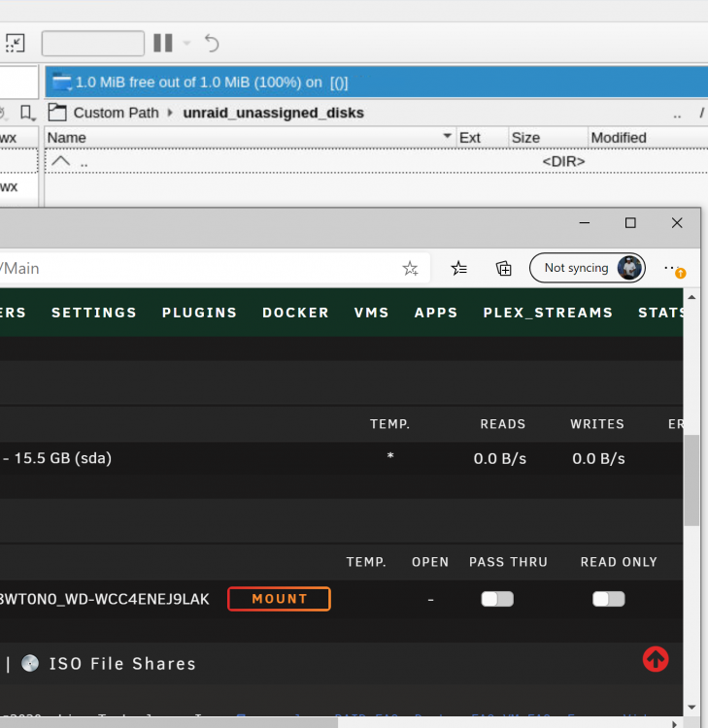Open the PLUGINS tab in Unraid
Image resolution: width=708 pixels, height=728 pixels.
[199, 313]
